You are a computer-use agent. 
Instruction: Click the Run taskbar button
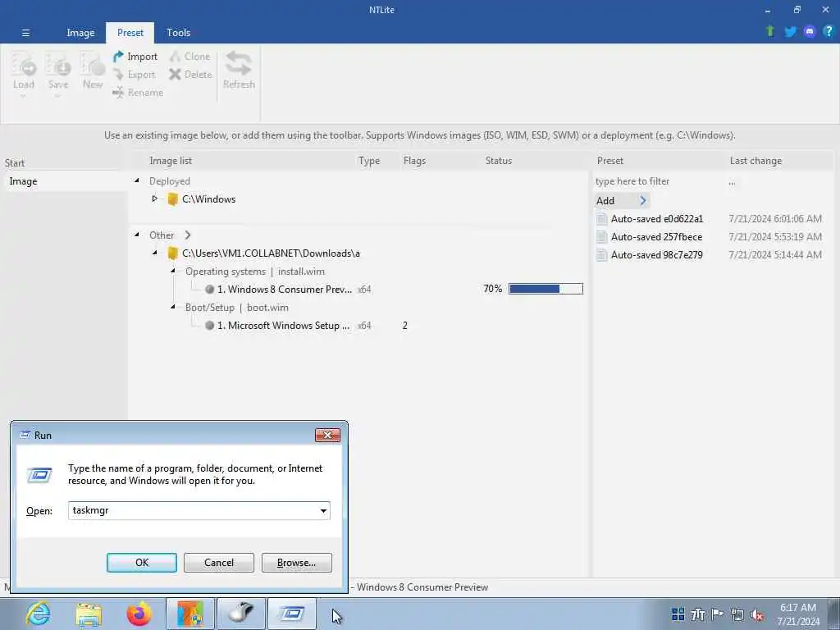(x=292, y=614)
